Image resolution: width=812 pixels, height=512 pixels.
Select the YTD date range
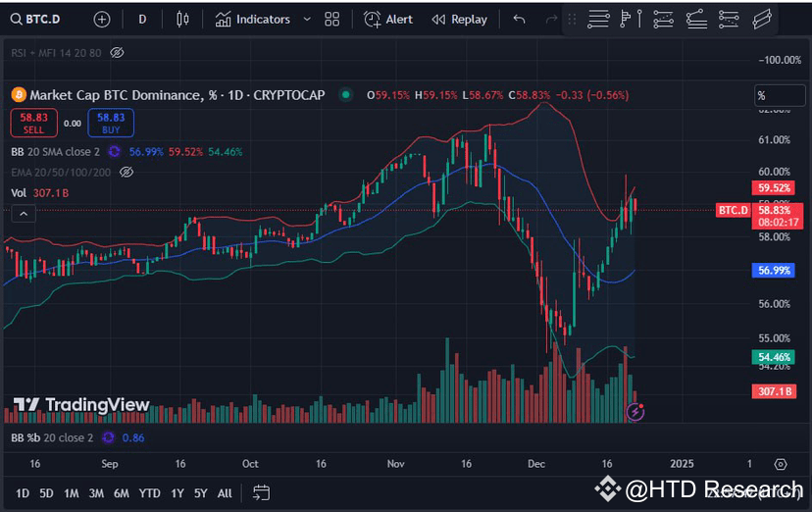click(x=150, y=493)
